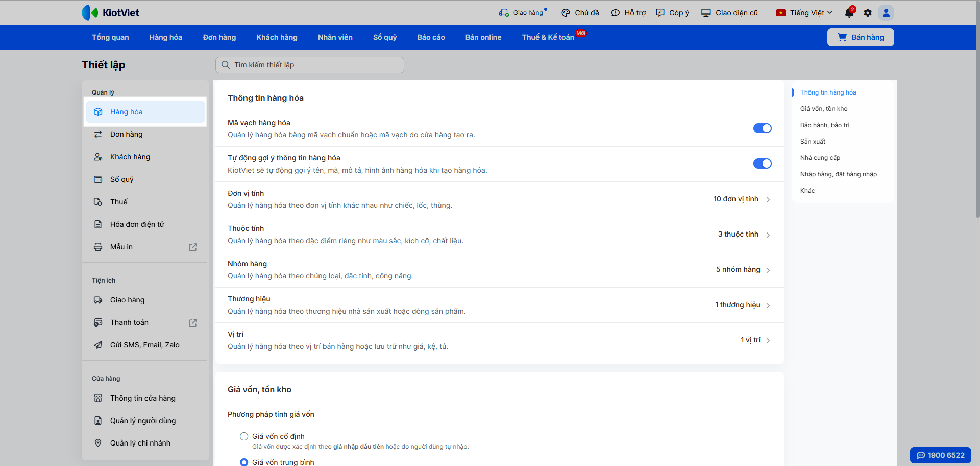This screenshot has width=980, height=466.
Task: Click the Thông tin cửa hàng store icon
Action: tap(98, 398)
